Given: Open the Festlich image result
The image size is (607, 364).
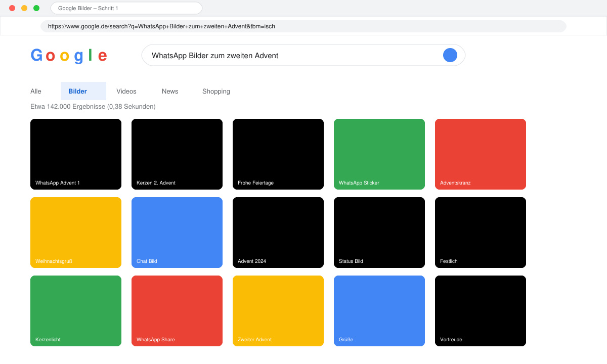Looking at the screenshot, I should pyautogui.click(x=481, y=233).
